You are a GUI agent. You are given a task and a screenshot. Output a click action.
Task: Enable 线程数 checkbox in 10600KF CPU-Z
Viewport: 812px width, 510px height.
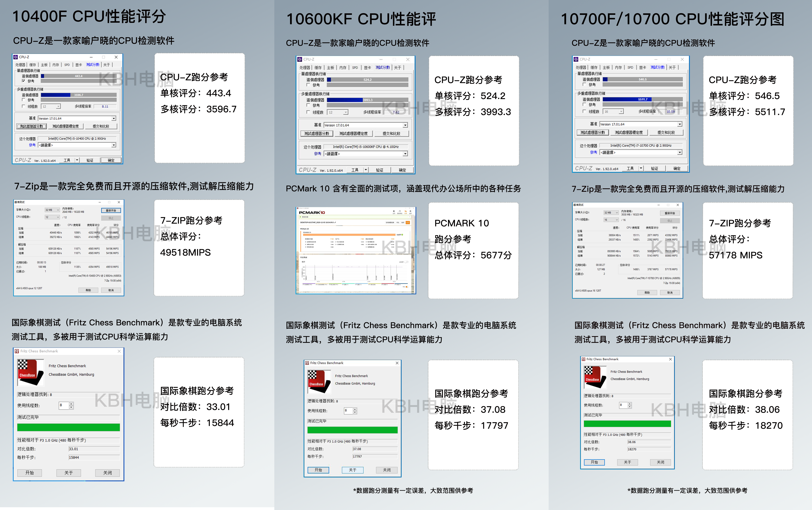(308, 112)
